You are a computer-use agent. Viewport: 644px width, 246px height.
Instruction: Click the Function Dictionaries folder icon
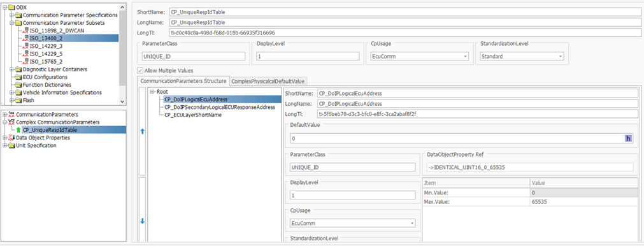pyautogui.click(x=18, y=85)
